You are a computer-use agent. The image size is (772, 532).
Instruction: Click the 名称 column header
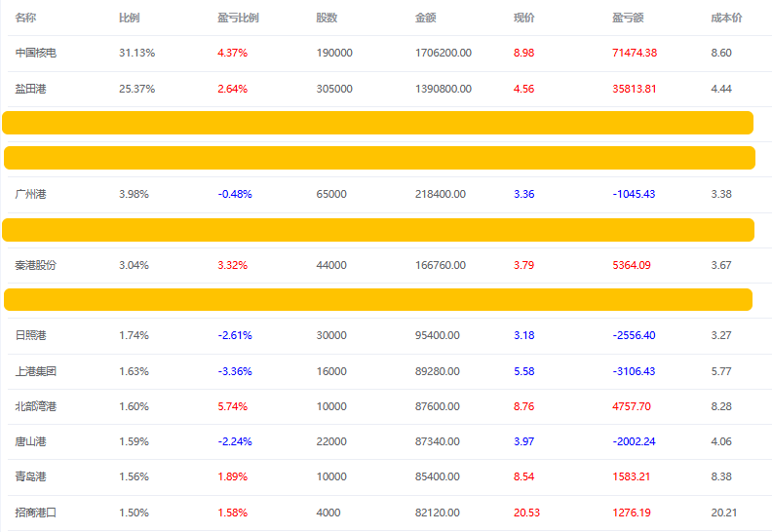coord(25,18)
